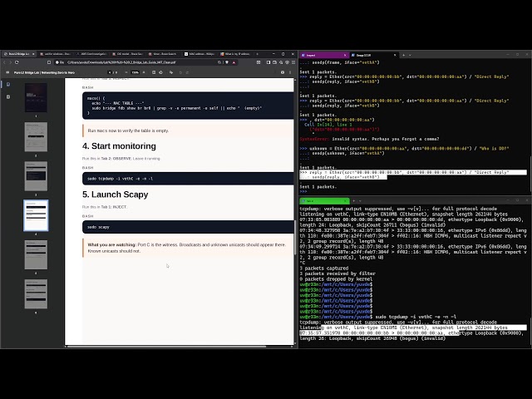Go back in browser history
Viewport: 532px width, 399px height.
[4, 62]
